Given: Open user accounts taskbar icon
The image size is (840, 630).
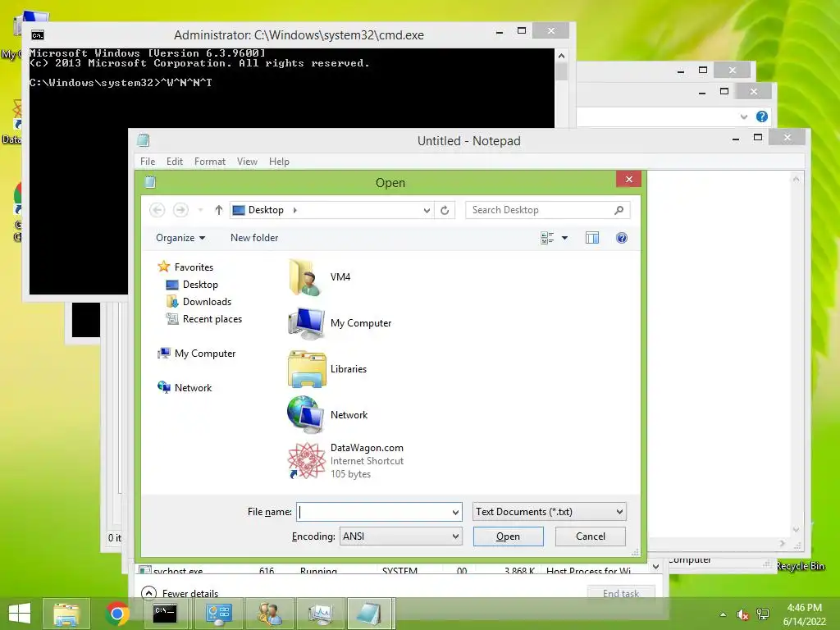Looking at the screenshot, I should (x=269, y=614).
